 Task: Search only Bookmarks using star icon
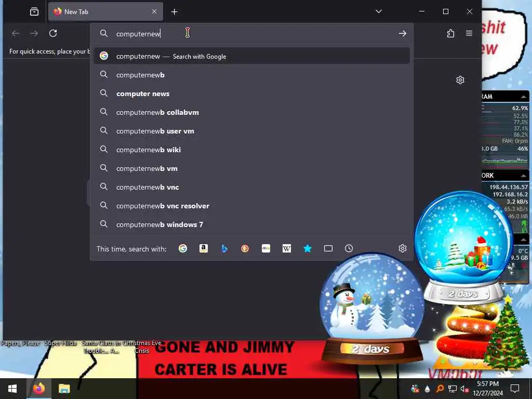pyautogui.click(x=308, y=249)
